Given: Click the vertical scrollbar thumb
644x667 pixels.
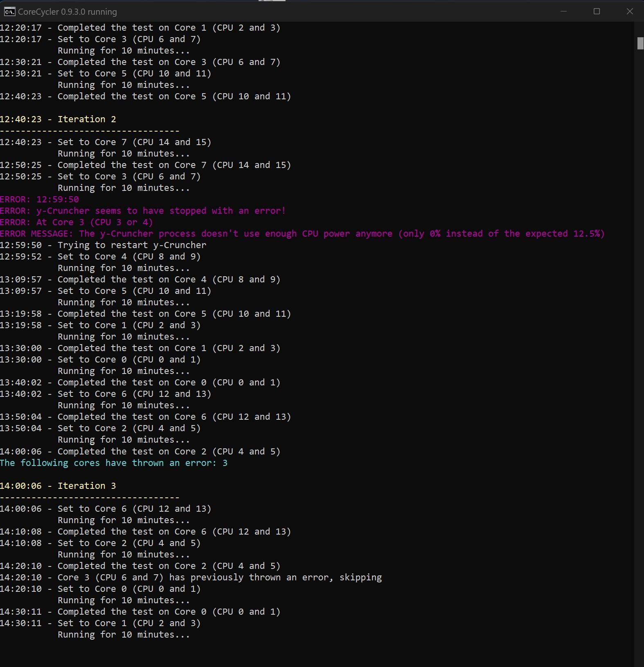Looking at the screenshot, I should [640, 43].
